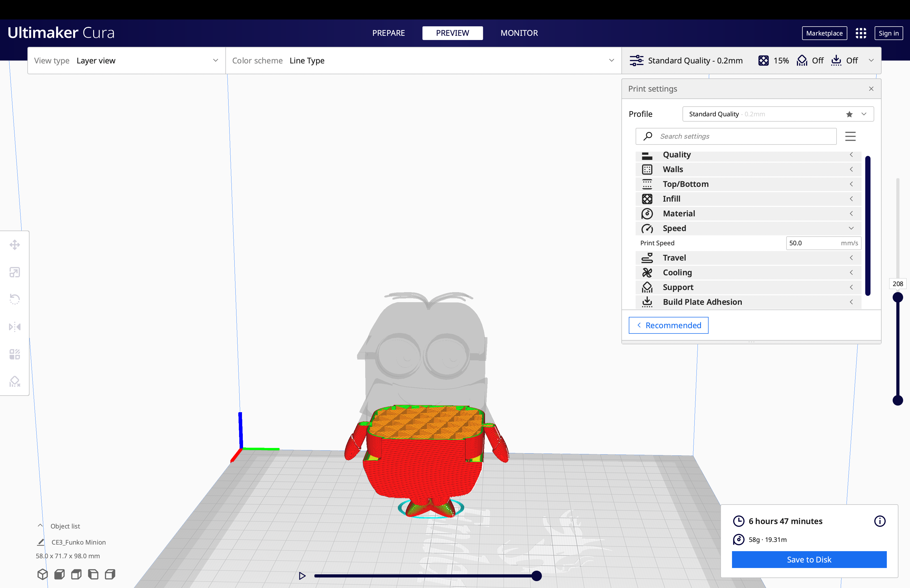Screen dimensions: 910x588
Task: Click the simulation path slider handle
Action: pos(537,575)
